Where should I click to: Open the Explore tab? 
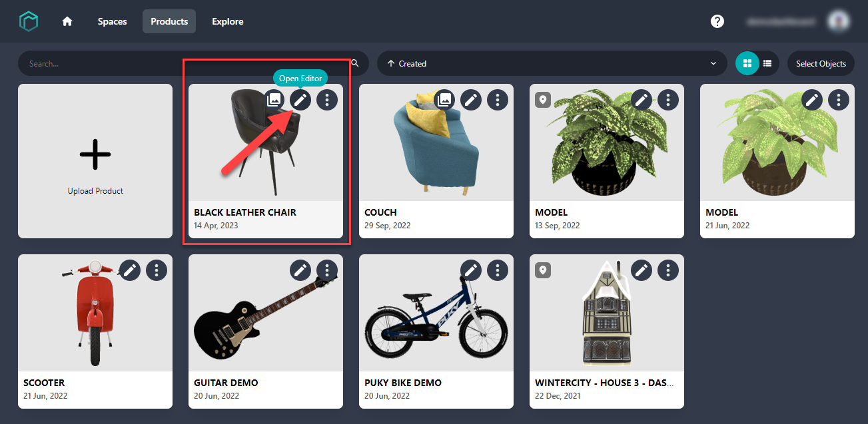228,21
